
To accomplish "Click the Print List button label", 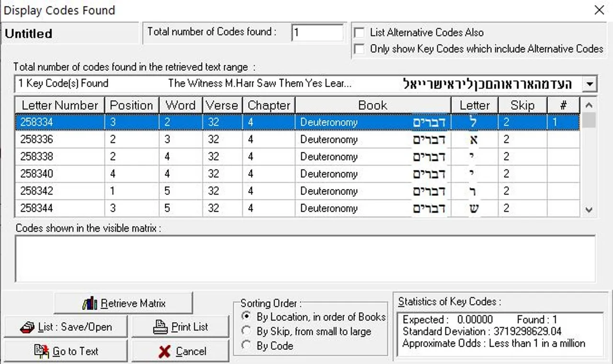I will [x=190, y=328].
